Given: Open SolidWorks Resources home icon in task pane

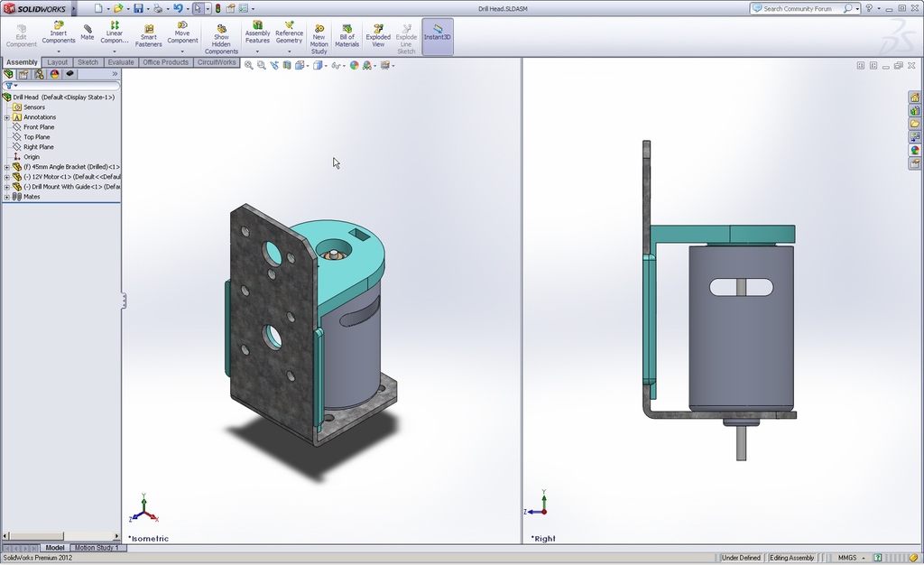Looking at the screenshot, I should pyautogui.click(x=914, y=97).
